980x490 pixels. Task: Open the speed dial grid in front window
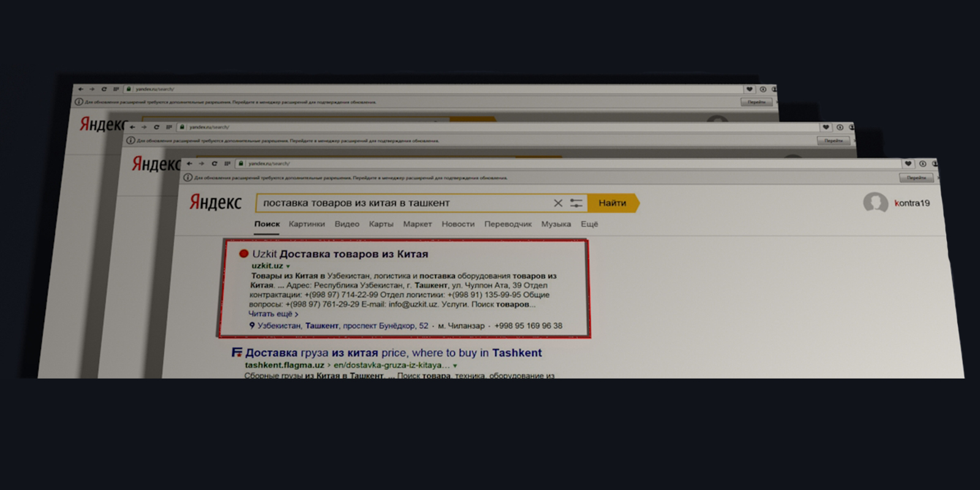tap(227, 164)
